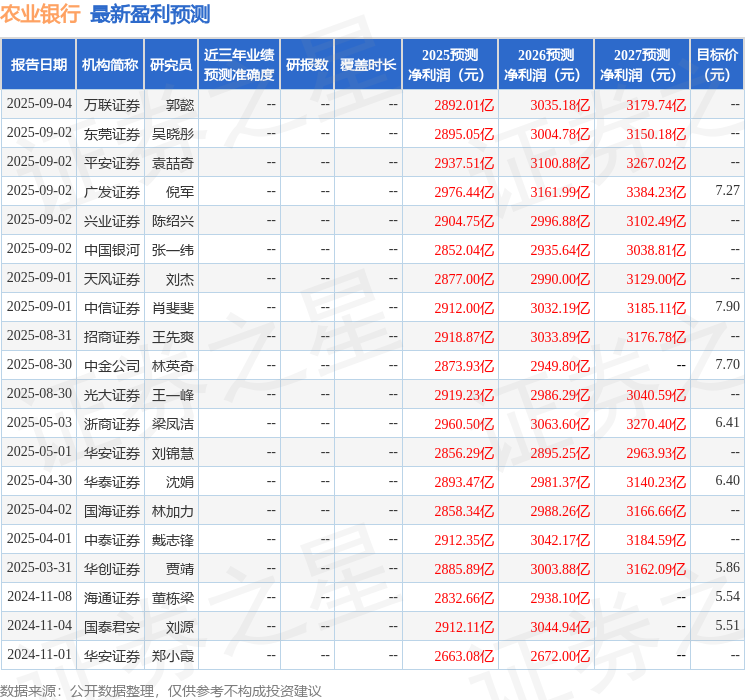Click the 3161.99亿 profit value

[560, 192]
